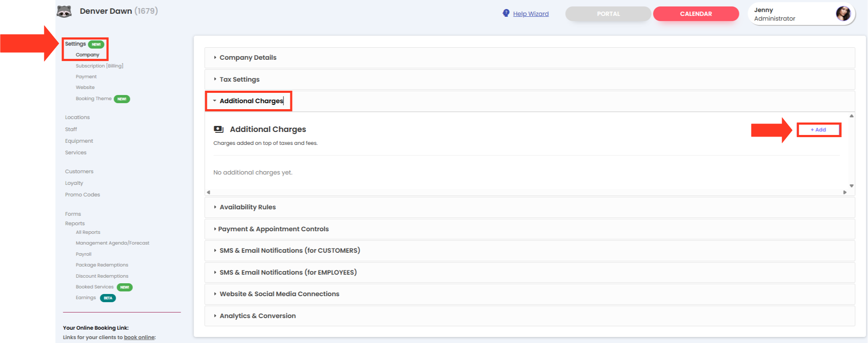Image resolution: width=868 pixels, height=343 pixels.
Task: Open Jenny's profile avatar
Action: [x=843, y=14]
